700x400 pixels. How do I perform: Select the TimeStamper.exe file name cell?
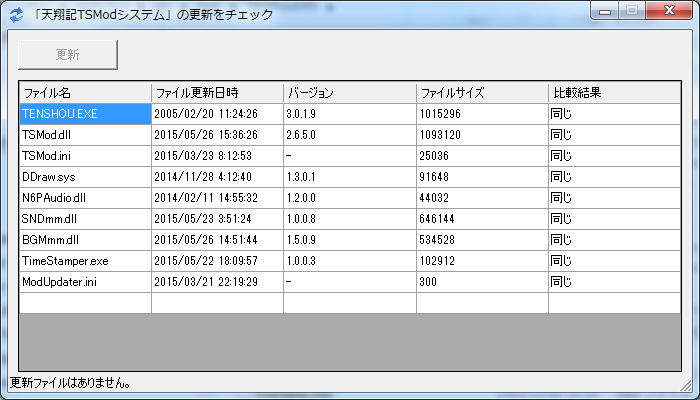[x=85, y=261]
